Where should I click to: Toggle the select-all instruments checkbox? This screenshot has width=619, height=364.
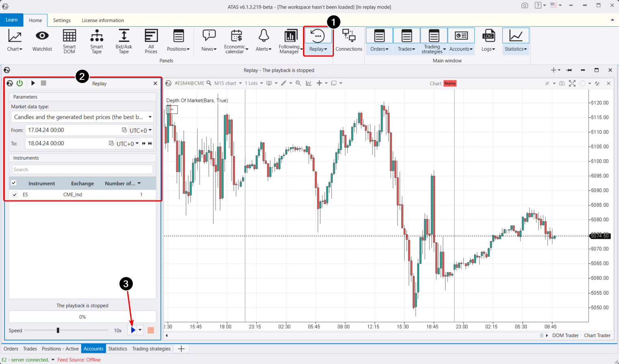(13, 183)
